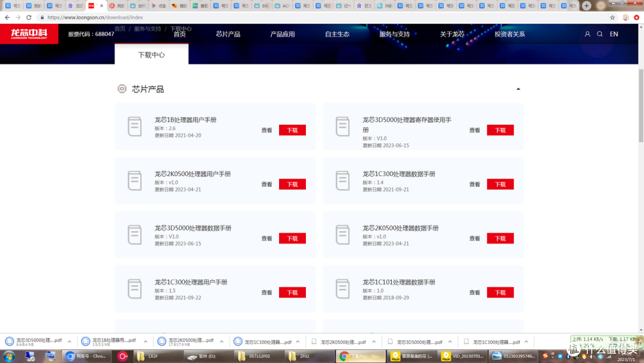The height and width of the screenshot is (363, 644).
Task: Click document icon of 龙芯1B处理器用户手册
Action: click(x=135, y=126)
